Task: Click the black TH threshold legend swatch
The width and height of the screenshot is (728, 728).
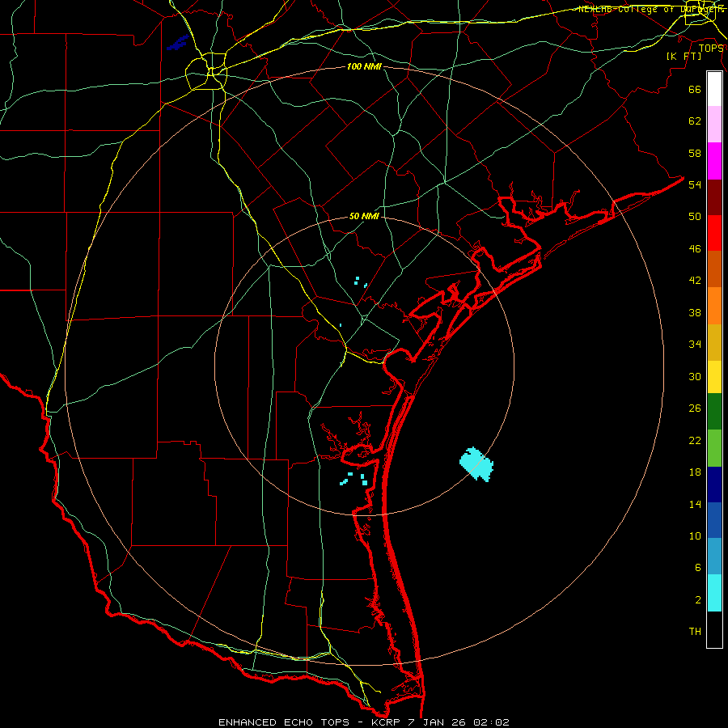Action: 714,629
